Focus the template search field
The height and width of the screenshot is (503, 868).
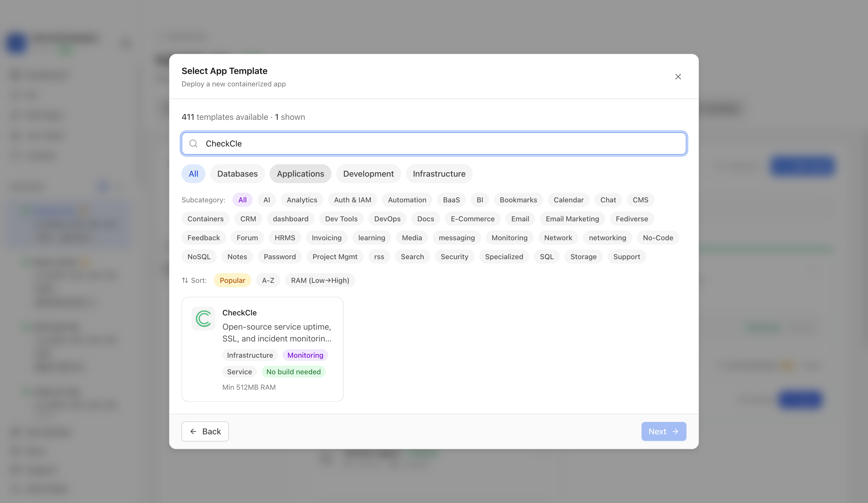[x=434, y=144]
